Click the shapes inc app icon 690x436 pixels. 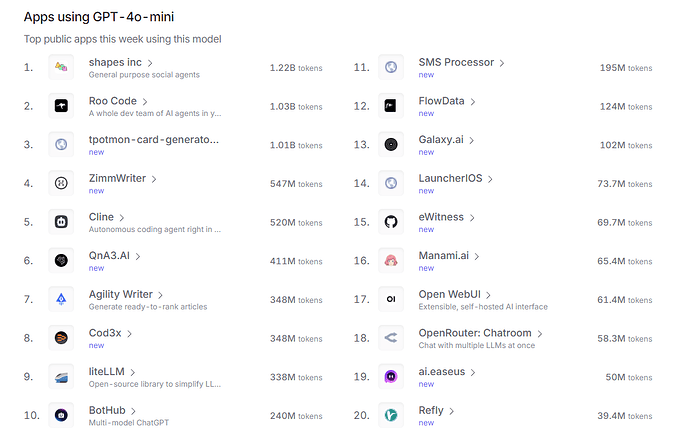pos(61,67)
